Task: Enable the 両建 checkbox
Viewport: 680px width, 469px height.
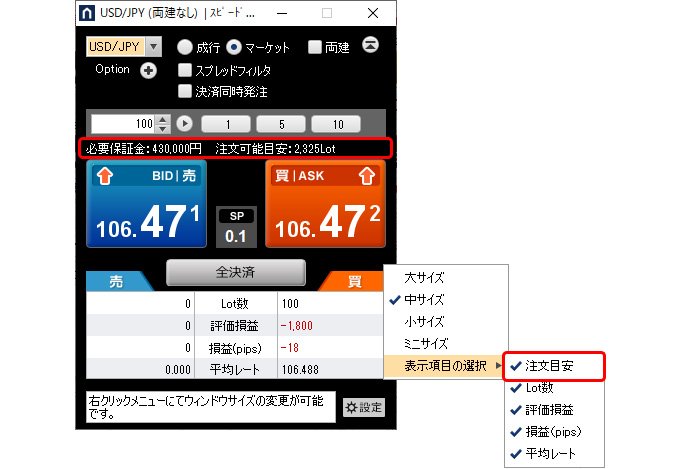Action: click(x=314, y=47)
